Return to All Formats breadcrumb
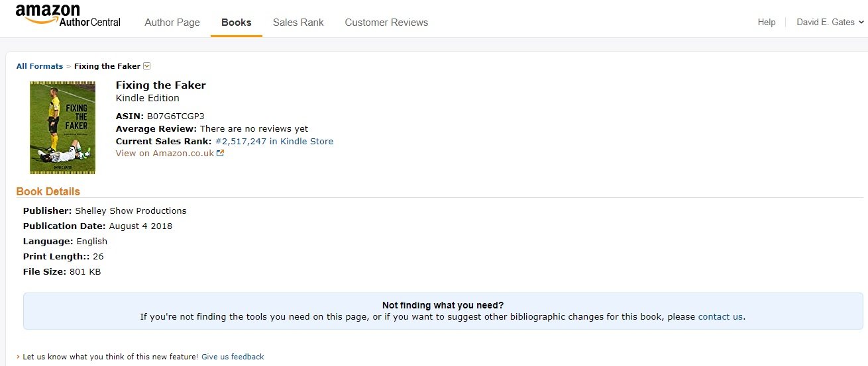 40,66
